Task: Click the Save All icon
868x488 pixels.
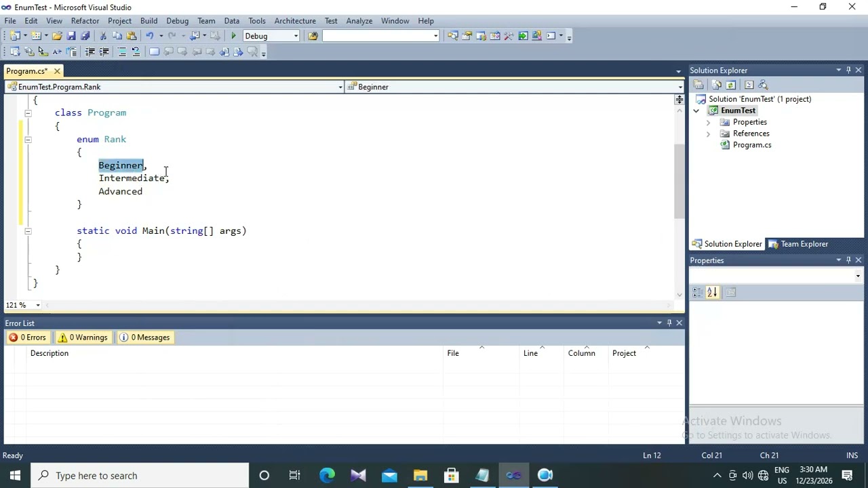Action: [85, 36]
